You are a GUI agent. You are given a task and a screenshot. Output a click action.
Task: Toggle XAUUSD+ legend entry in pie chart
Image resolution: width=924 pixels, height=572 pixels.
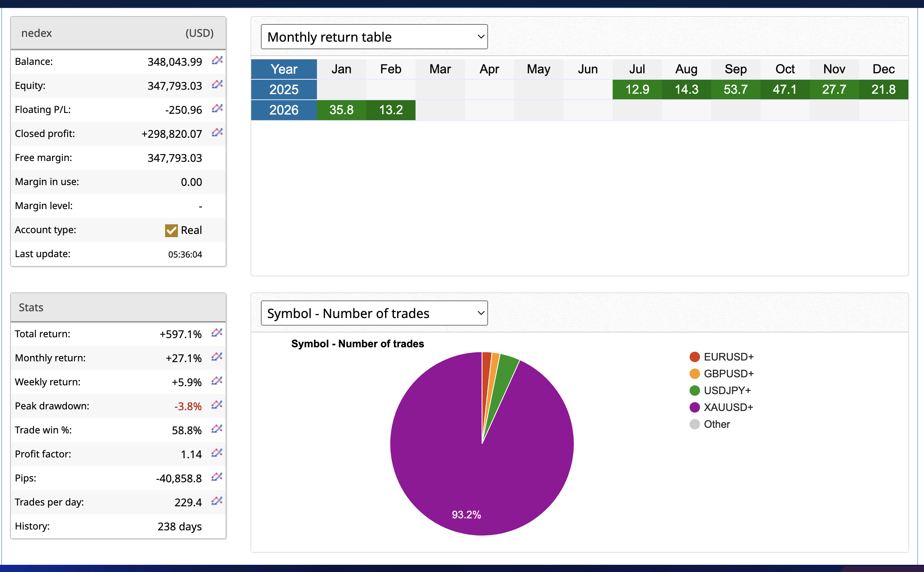(728, 407)
